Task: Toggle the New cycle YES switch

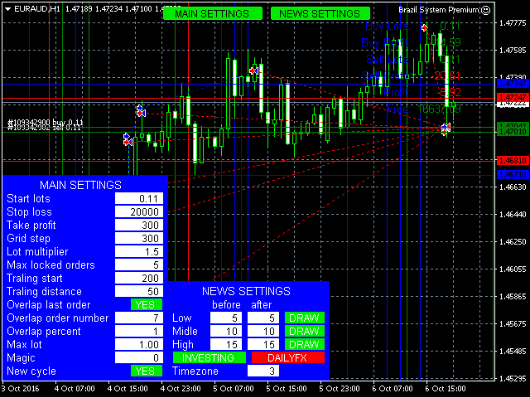Action: [146, 371]
